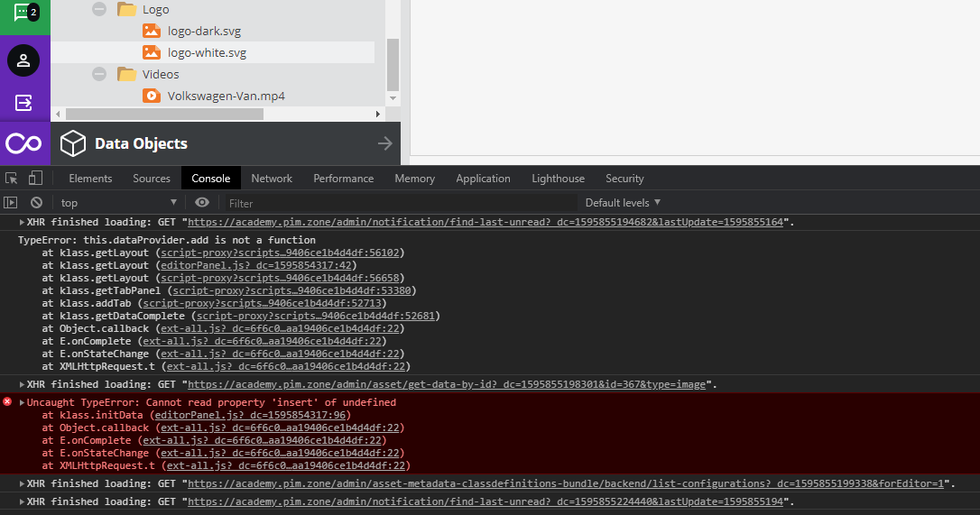Open the Performance tab
This screenshot has width=980, height=515.
pyautogui.click(x=343, y=178)
